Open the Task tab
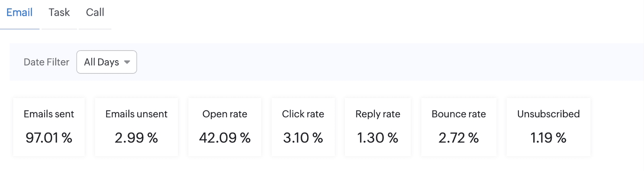644x171 pixels. click(x=59, y=12)
